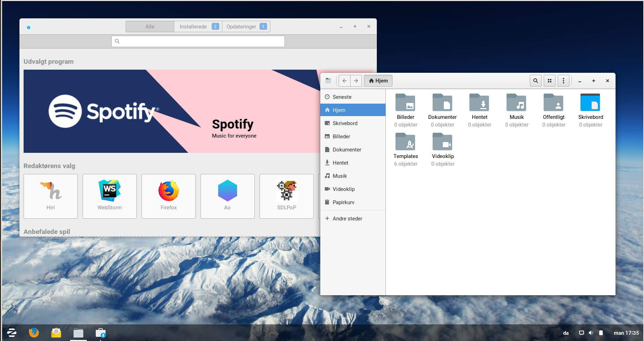644x341 pixels.
Task: Click the Hjem path bar button
Action: coord(378,81)
